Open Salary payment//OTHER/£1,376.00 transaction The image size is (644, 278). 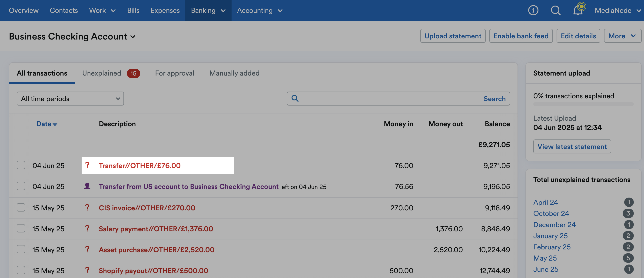(156, 228)
